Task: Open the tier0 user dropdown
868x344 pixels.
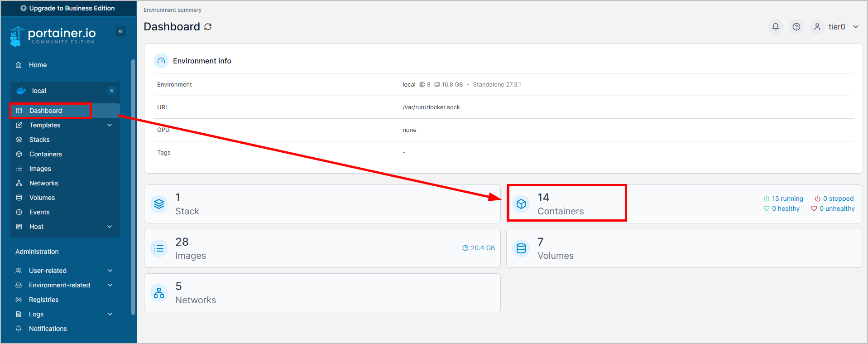Action: point(836,27)
